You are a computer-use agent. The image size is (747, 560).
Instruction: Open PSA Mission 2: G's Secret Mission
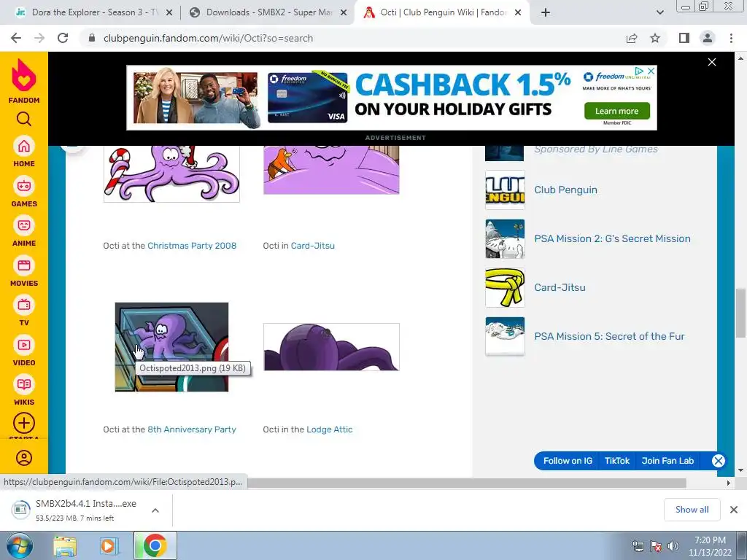(612, 238)
